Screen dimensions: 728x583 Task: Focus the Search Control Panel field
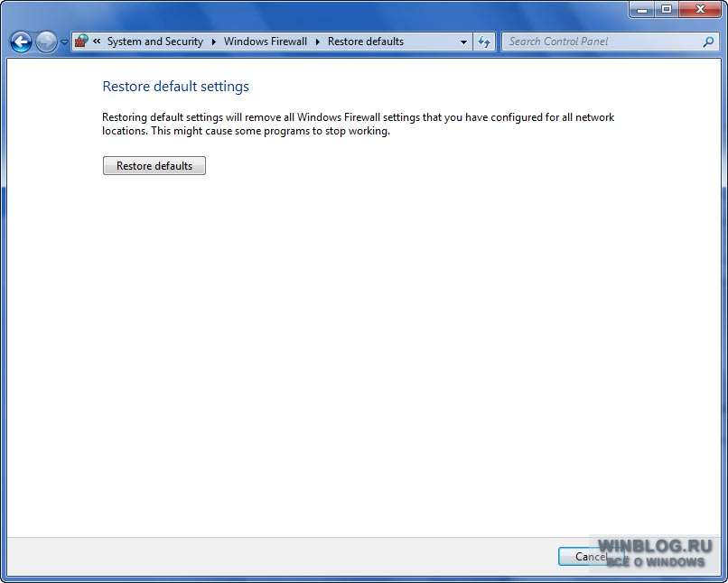point(609,42)
